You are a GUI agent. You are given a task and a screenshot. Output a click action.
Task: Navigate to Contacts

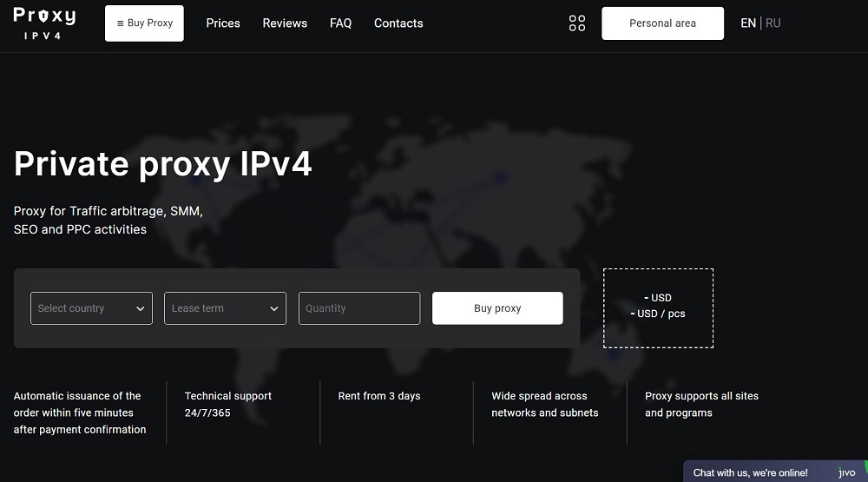point(398,23)
